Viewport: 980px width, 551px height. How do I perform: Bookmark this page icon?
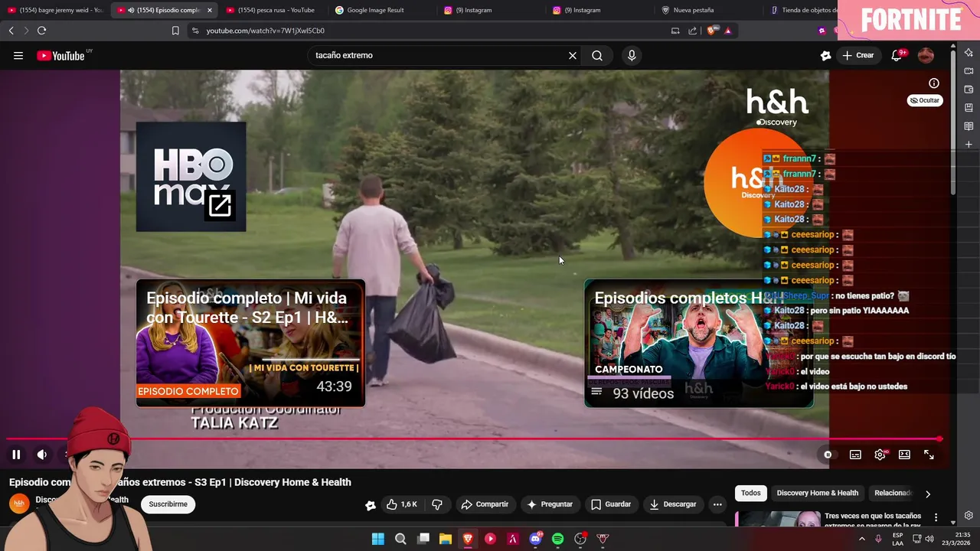pos(175,31)
